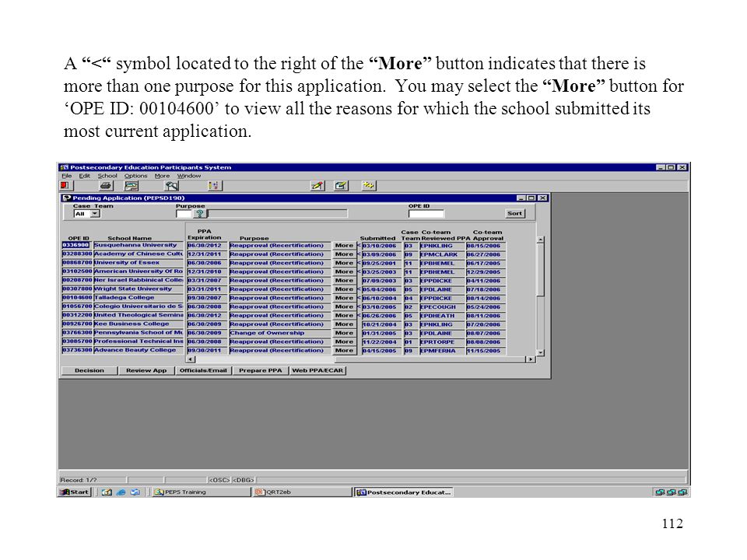Select PPA expiration 12/31/2011 cell

207,254
